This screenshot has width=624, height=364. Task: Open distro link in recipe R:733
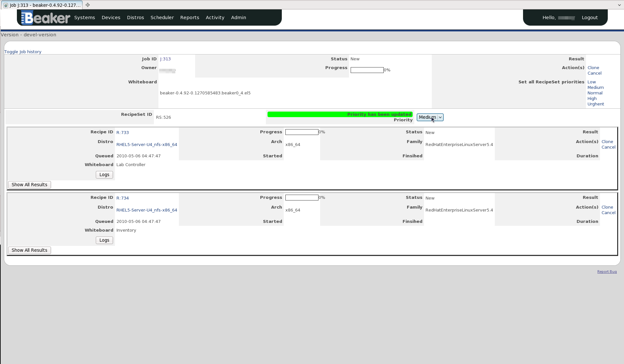147,145
